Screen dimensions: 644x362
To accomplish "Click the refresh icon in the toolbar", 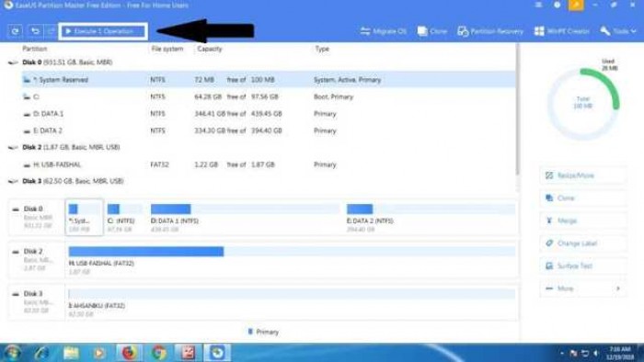I will point(16,31).
